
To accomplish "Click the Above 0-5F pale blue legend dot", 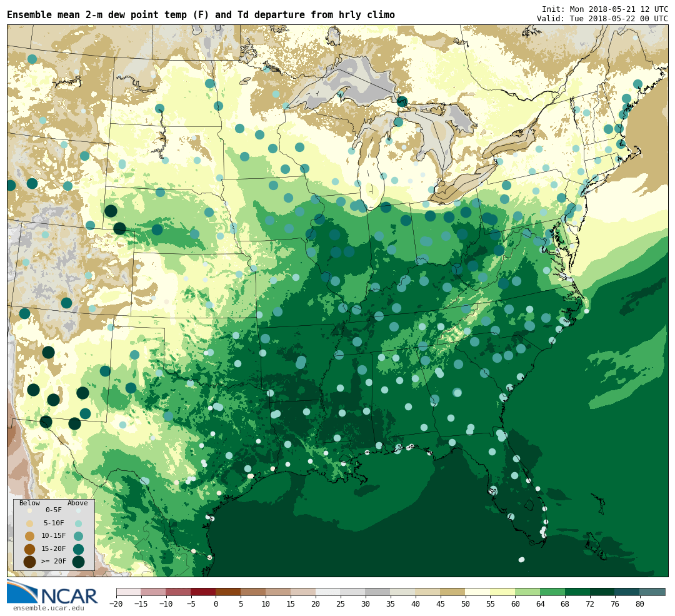I will (x=78, y=510).
